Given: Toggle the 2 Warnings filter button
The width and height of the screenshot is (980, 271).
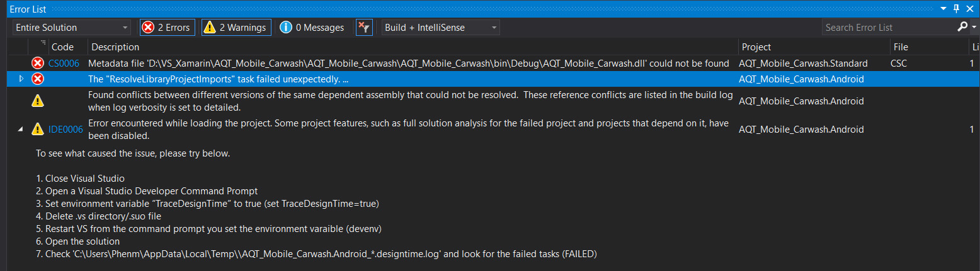Looking at the screenshot, I should [x=236, y=28].
